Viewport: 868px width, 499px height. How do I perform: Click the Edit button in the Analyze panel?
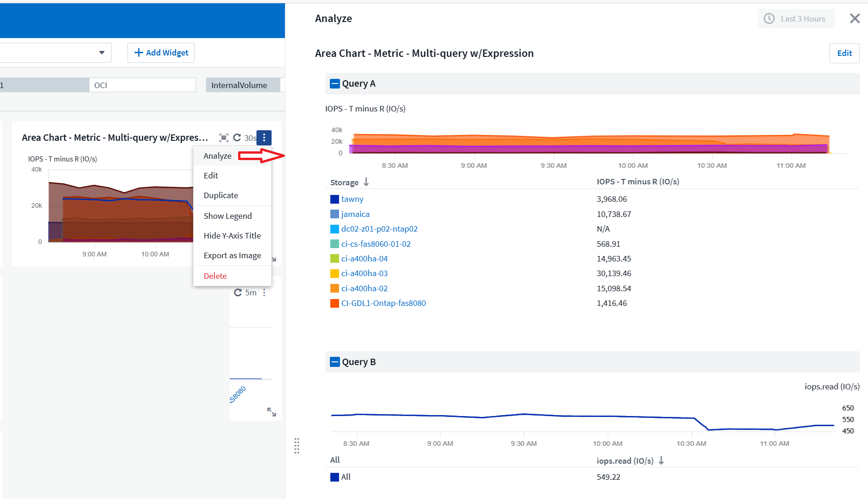pyautogui.click(x=844, y=53)
